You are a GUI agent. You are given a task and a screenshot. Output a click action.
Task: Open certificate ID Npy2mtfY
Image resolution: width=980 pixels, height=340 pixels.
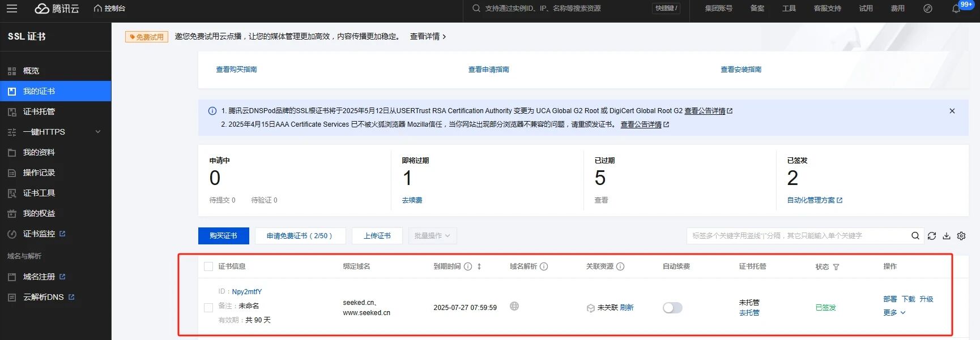coord(247,292)
